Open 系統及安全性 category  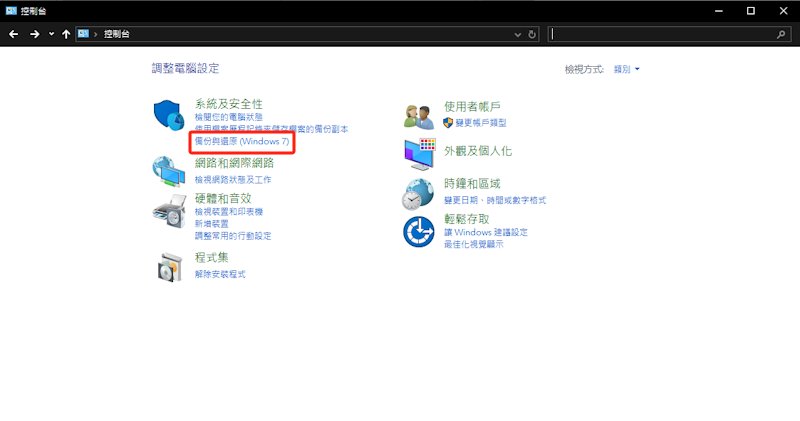coord(229,104)
